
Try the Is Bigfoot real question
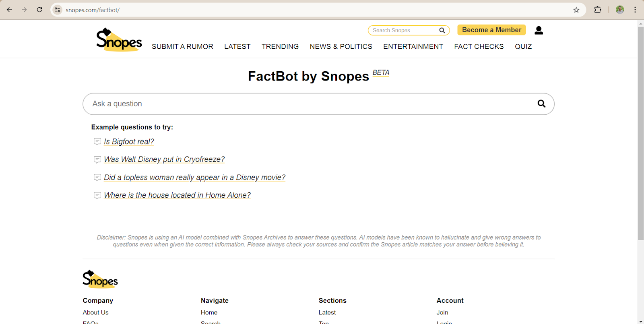(x=129, y=142)
